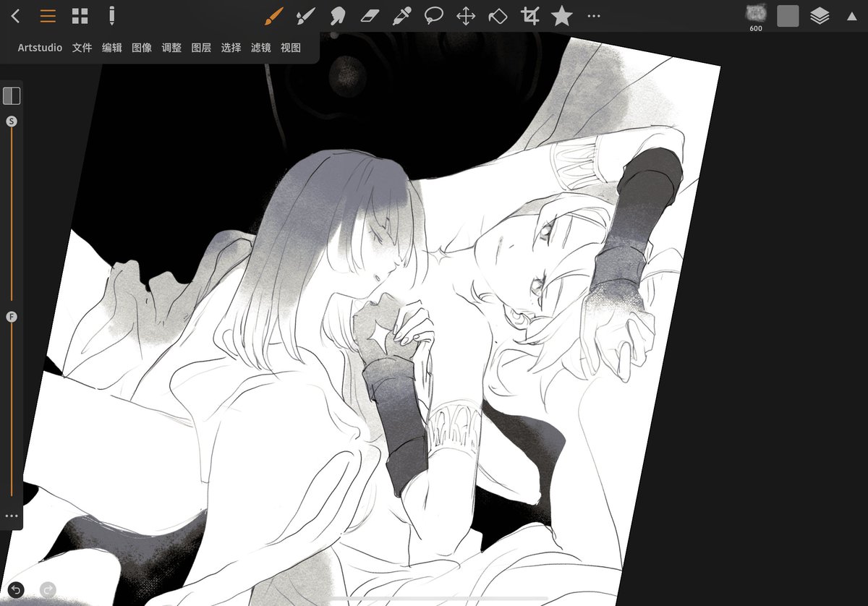The height and width of the screenshot is (606, 868).
Task: Go back with the left chevron
Action: point(16,16)
